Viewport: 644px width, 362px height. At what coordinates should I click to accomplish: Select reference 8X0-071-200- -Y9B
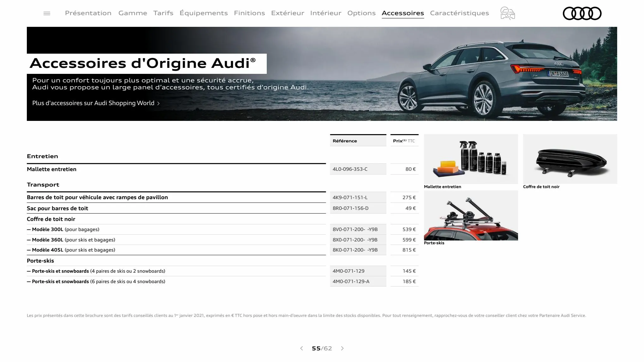tap(355, 240)
